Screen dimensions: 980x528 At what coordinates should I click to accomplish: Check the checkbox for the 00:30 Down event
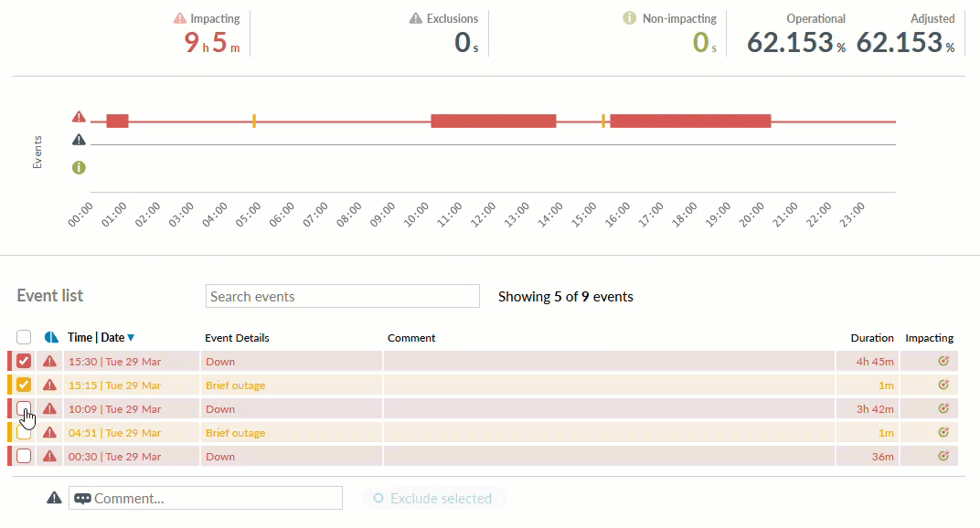coord(24,456)
